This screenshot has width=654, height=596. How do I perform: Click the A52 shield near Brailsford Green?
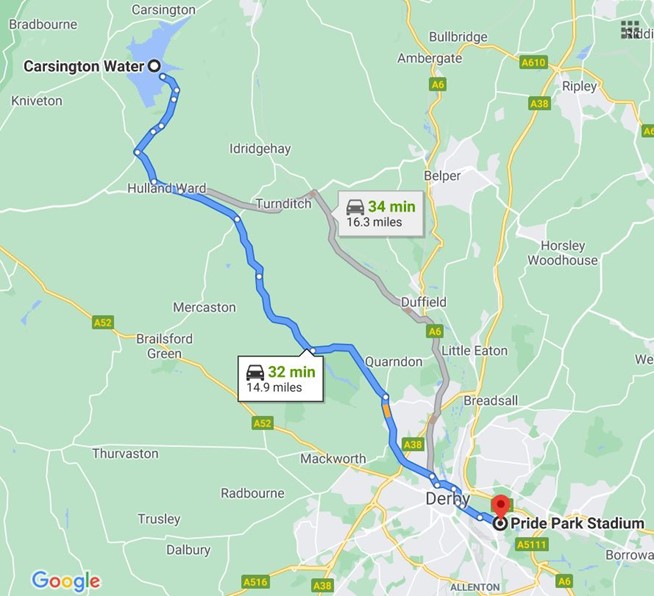point(103,322)
